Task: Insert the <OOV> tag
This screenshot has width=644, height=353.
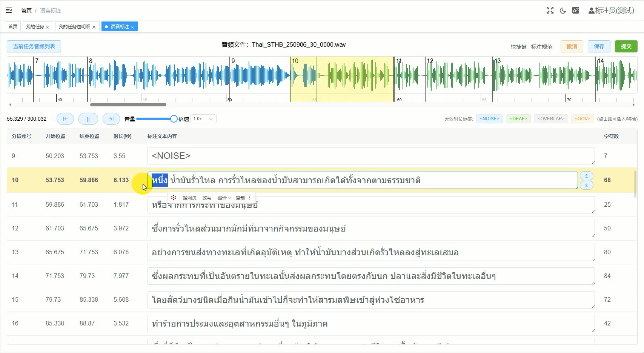Action: pyautogui.click(x=583, y=119)
